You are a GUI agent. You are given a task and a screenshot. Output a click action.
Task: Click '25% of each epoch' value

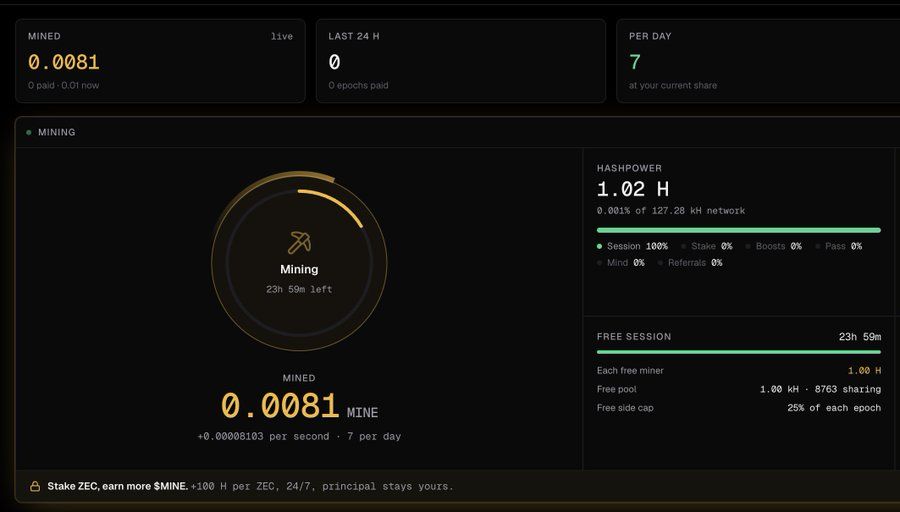pyautogui.click(x=834, y=408)
